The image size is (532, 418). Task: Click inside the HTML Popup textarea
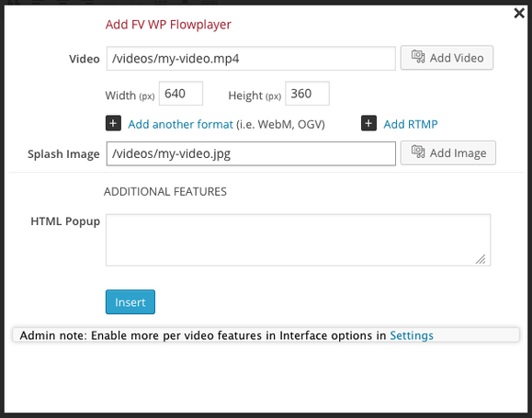(299, 240)
